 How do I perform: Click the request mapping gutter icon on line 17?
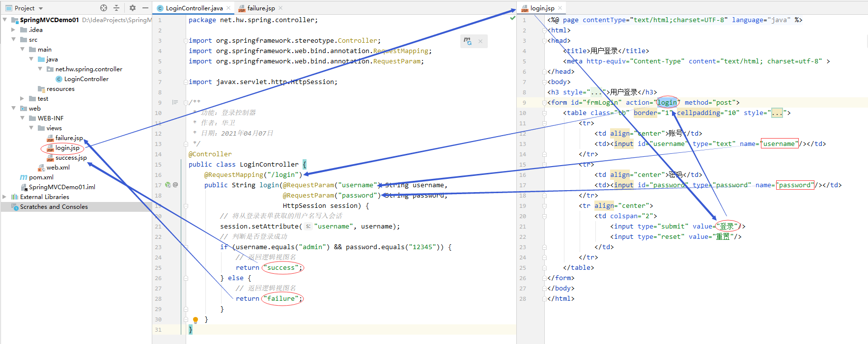coord(168,185)
